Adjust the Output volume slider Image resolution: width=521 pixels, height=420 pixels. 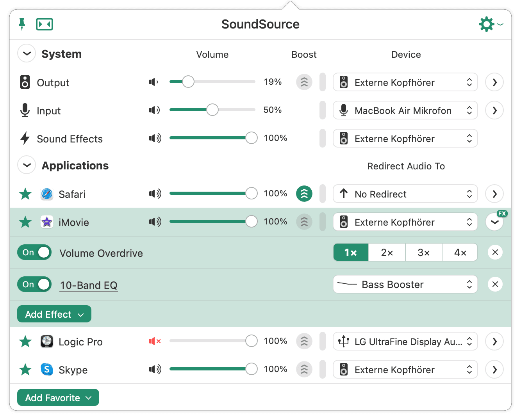212,82
